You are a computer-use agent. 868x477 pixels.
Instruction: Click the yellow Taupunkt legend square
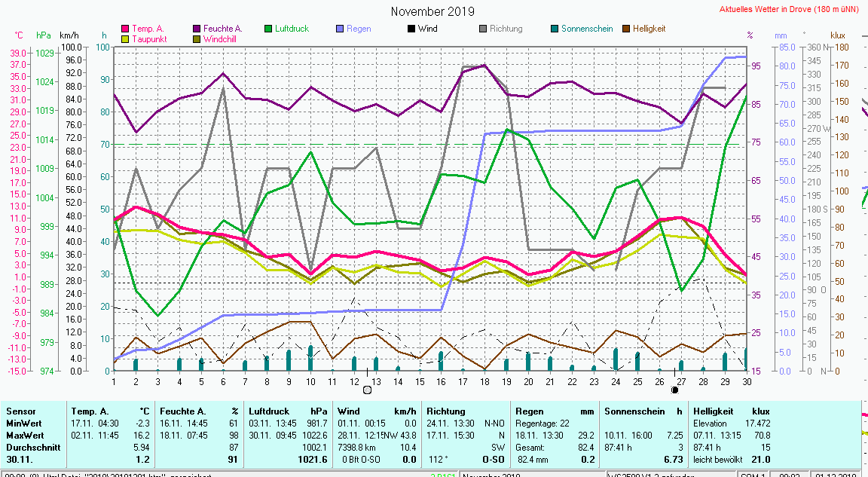(x=125, y=39)
